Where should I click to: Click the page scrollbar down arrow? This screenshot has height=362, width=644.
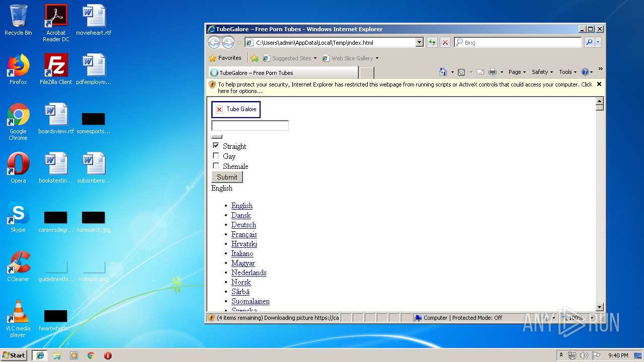599,307
